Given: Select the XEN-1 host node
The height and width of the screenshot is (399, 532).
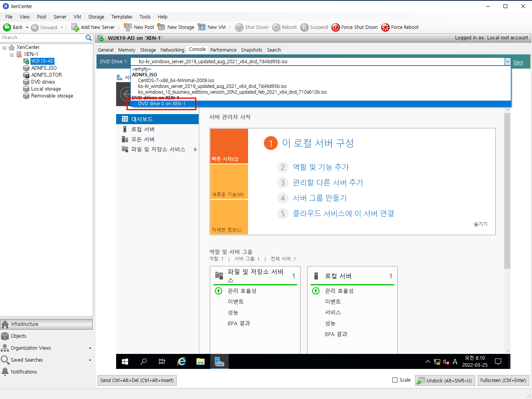Looking at the screenshot, I should click(31, 54).
